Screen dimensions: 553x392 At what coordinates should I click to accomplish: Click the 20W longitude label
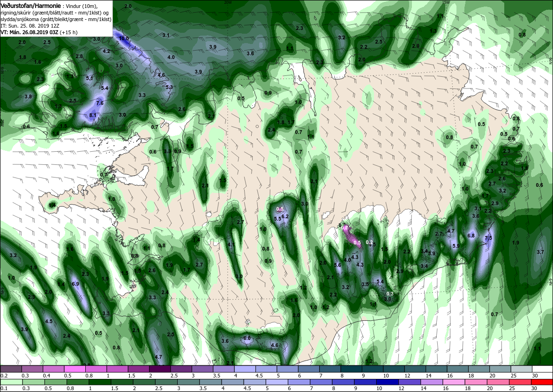tap(228, 2)
